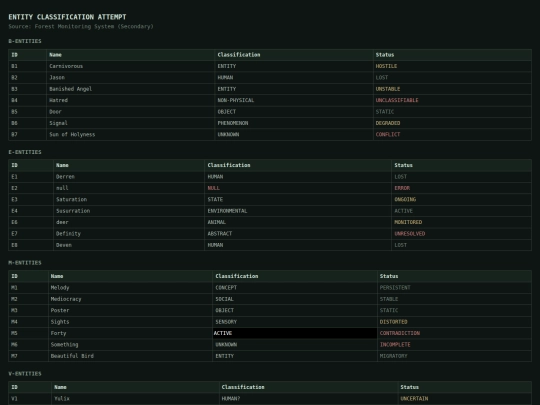
Task: Click the 'ABSTRACT' classification cell
Action: pyautogui.click(x=298, y=233)
